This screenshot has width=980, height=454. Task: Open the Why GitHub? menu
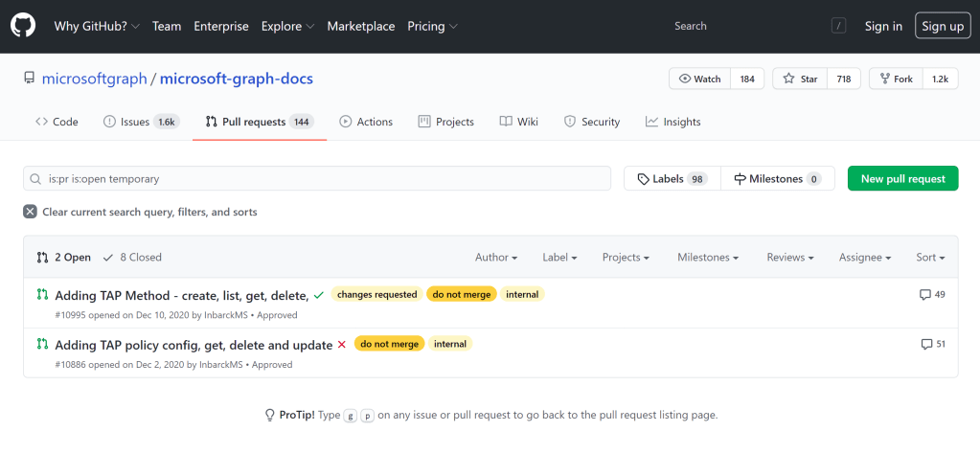click(x=97, y=26)
